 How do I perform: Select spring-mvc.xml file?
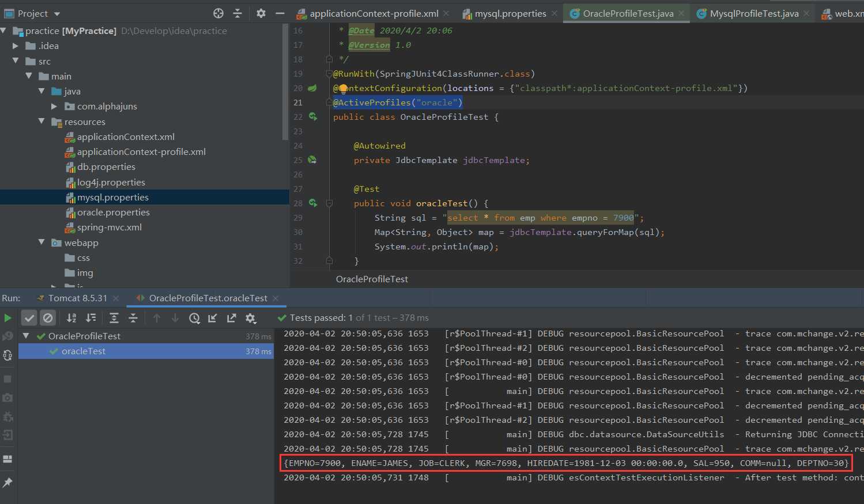tap(110, 228)
